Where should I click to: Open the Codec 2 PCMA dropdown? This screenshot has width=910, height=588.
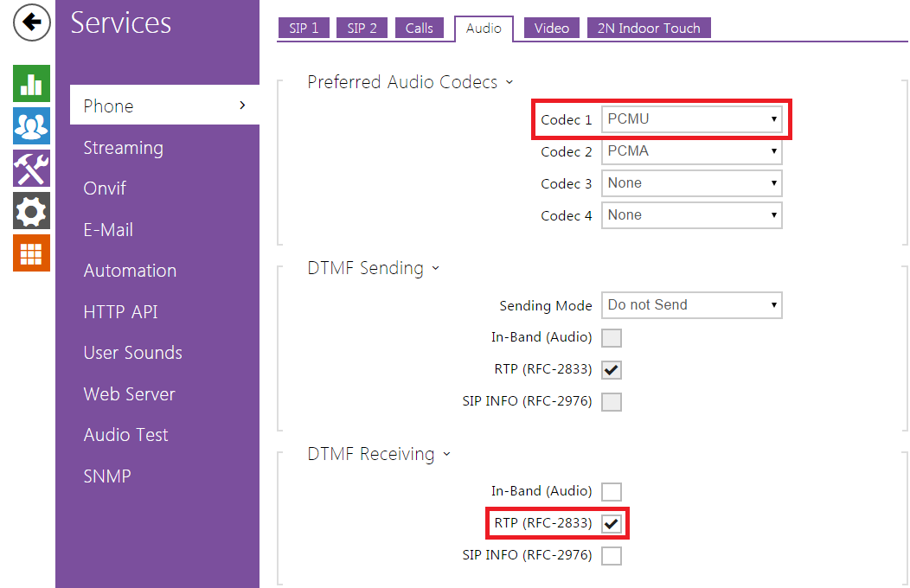click(x=691, y=151)
